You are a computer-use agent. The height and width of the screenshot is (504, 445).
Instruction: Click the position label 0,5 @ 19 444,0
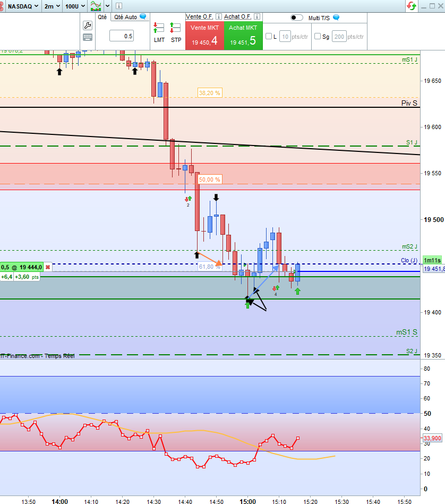click(22, 267)
